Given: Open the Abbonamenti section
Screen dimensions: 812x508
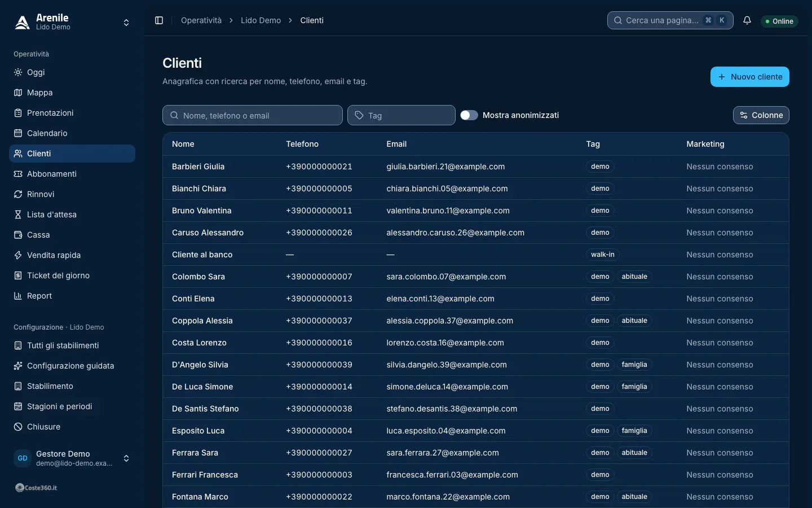Looking at the screenshot, I should 72,174.
